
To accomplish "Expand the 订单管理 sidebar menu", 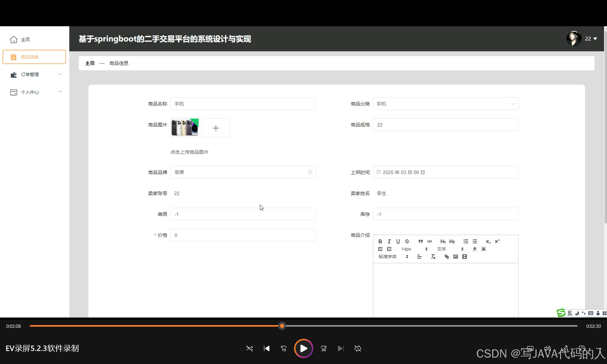I will (x=34, y=74).
